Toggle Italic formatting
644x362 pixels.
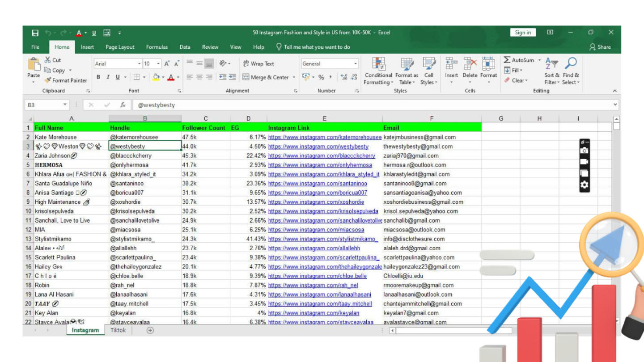[108, 77]
